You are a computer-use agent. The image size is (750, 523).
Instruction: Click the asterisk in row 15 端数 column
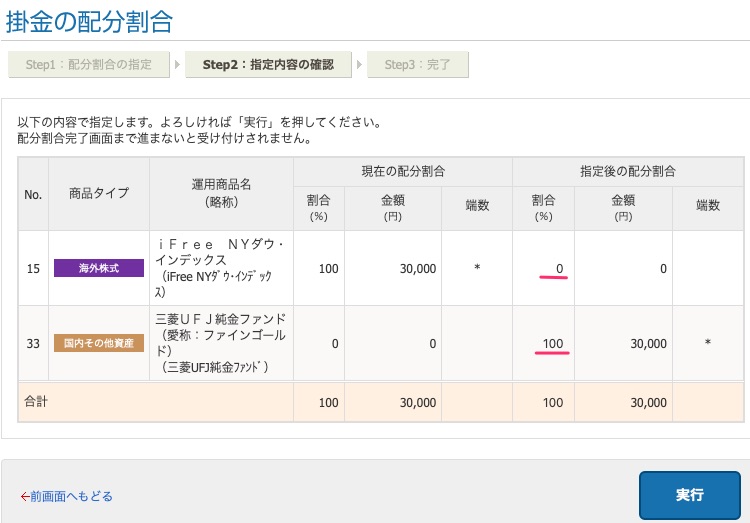pyautogui.click(x=477, y=268)
